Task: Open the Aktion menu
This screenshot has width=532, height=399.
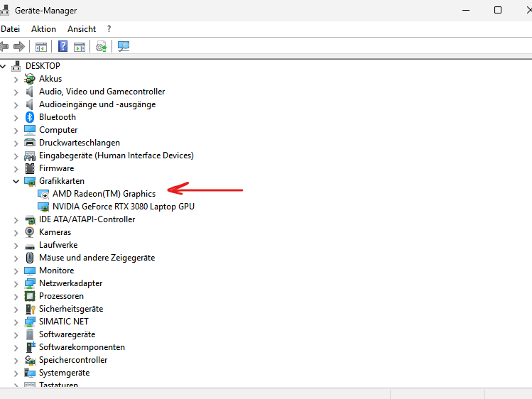Action: pos(43,29)
